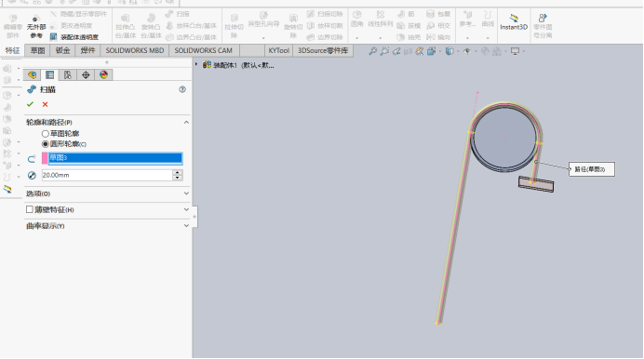Click 镜向 mirror tool
This screenshot has width=644, height=359.
coord(438,37)
